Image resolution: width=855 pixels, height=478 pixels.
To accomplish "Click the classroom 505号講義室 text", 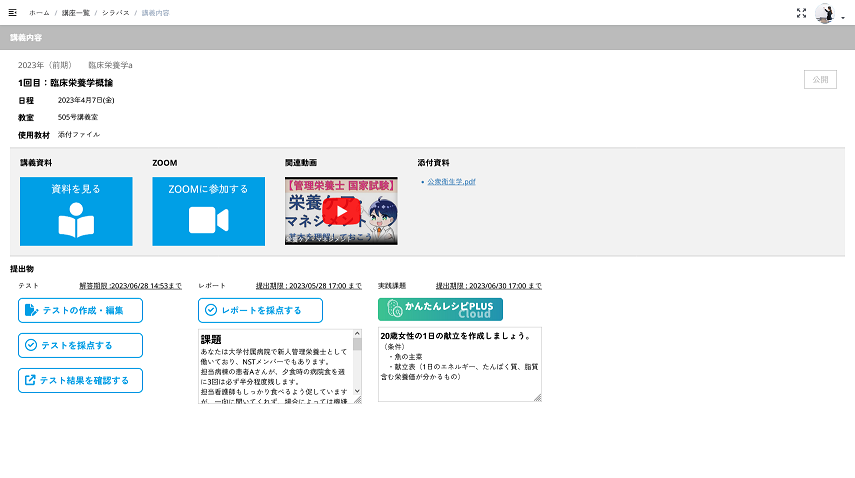I will click(78, 117).
